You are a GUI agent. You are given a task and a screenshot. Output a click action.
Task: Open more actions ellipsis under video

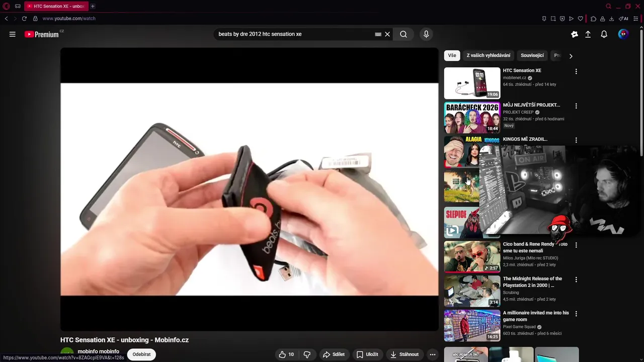433,354
